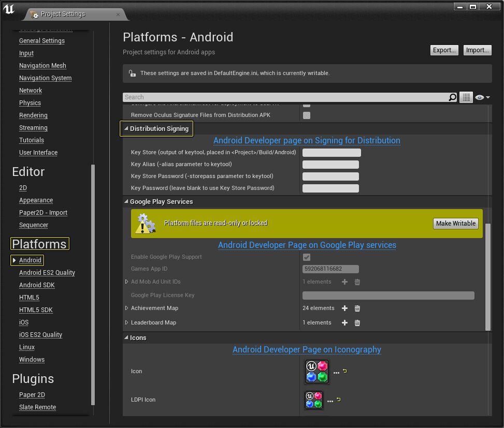
Task: Click the ellipsis browse button for LDPI Icon
Action: (x=330, y=401)
